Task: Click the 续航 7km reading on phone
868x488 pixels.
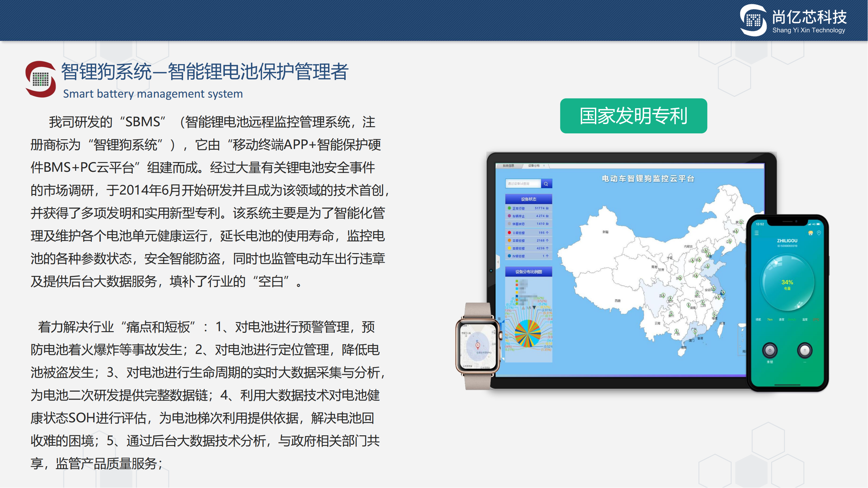Action: click(764, 319)
